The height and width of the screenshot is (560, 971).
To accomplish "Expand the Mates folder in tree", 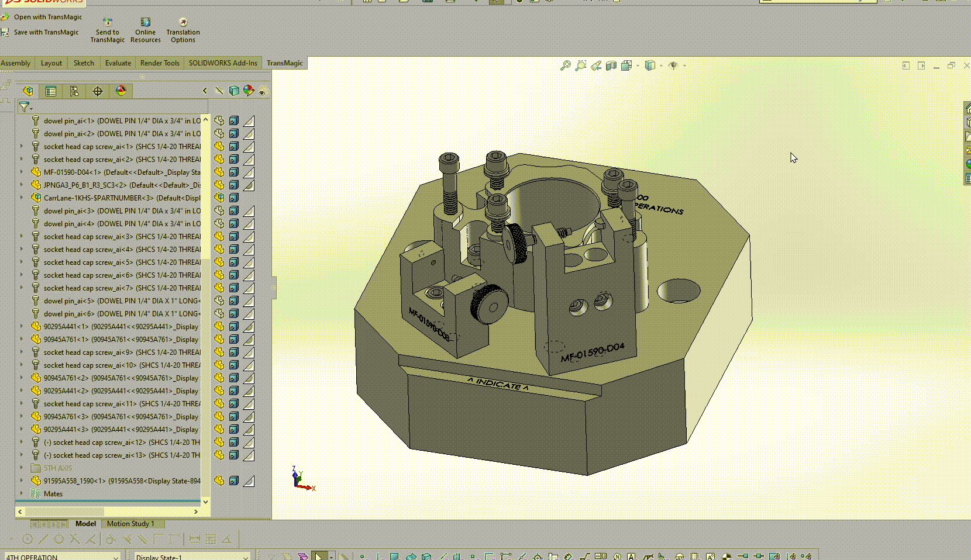I will point(22,494).
